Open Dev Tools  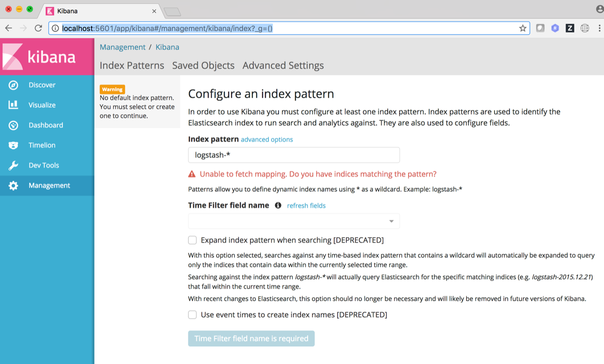coord(44,165)
